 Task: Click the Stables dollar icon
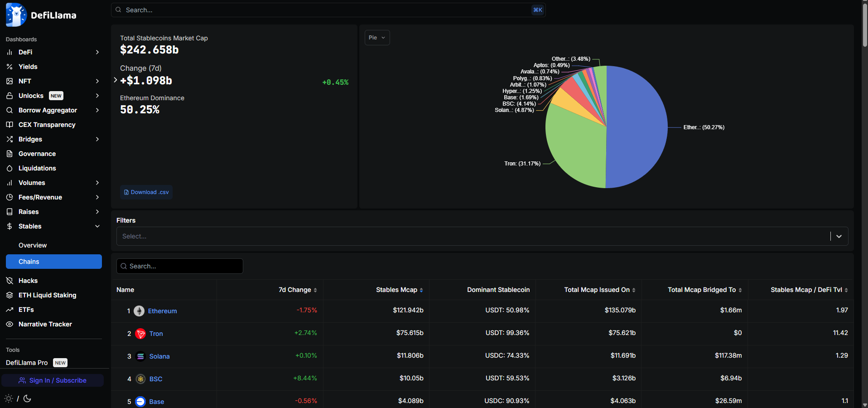[x=10, y=226]
